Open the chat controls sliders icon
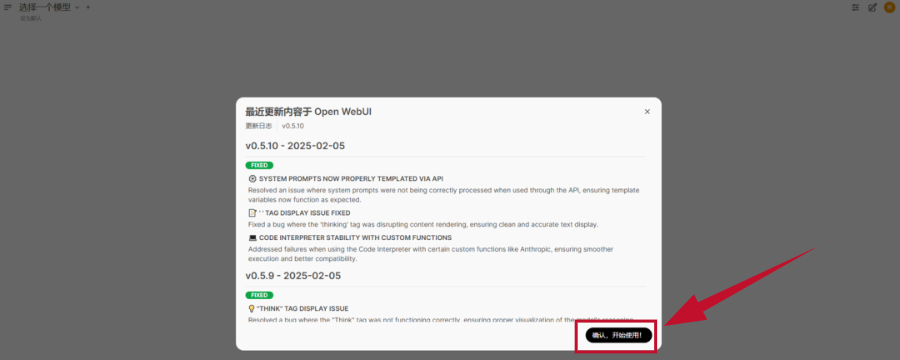Image resolution: width=900 pixels, height=360 pixels. [856, 7]
